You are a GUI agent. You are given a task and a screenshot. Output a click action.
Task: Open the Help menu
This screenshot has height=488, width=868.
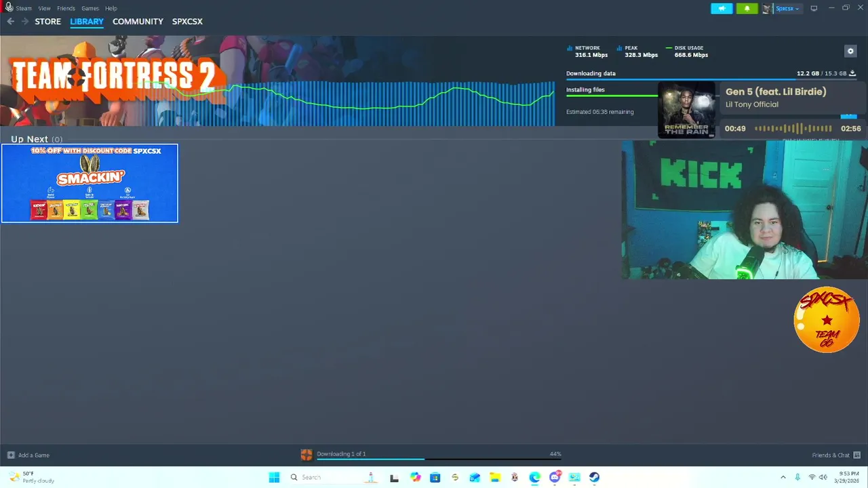pyautogui.click(x=111, y=8)
